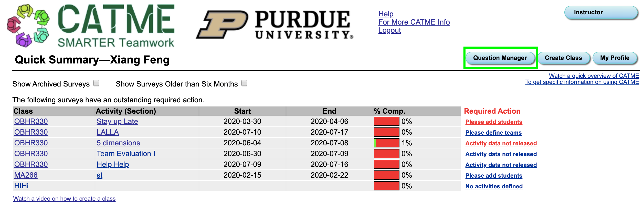Viewport: 644px width, 205px height.
Task: Watch a quick overview of CATME
Action: point(594,76)
